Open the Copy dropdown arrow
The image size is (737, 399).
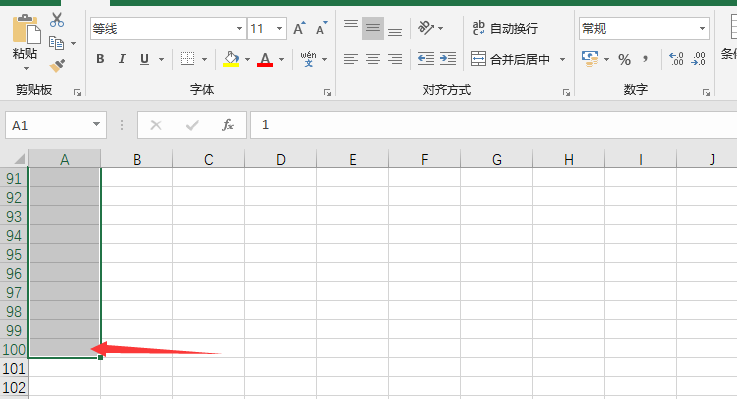click(73, 43)
